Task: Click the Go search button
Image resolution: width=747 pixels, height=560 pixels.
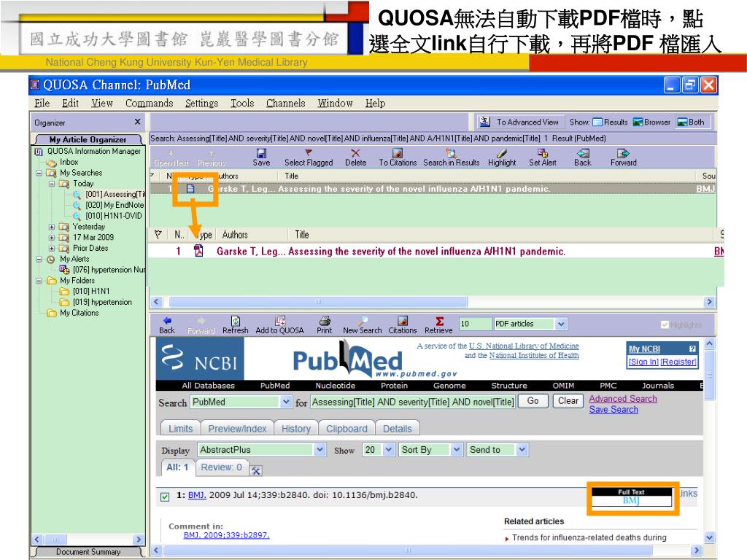Action: [533, 401]
